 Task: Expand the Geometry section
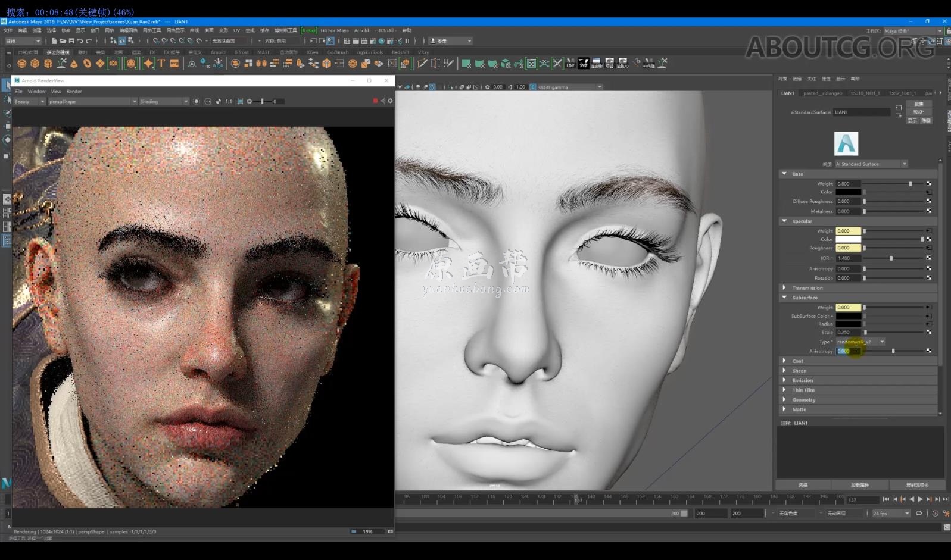click(x=784, y=400)
